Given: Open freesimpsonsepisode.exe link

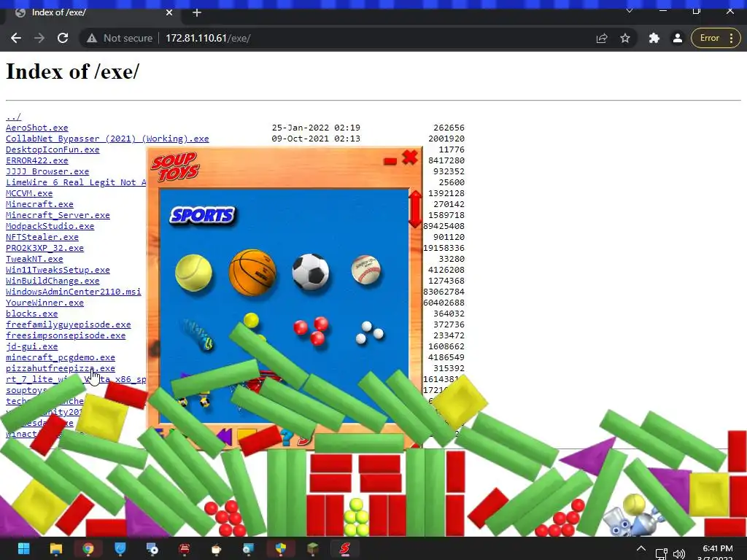Looking at the screenshot, I should [66, 335].
